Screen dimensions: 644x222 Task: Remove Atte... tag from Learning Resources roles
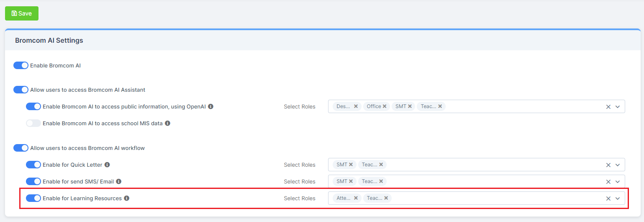tap(356, 198)
